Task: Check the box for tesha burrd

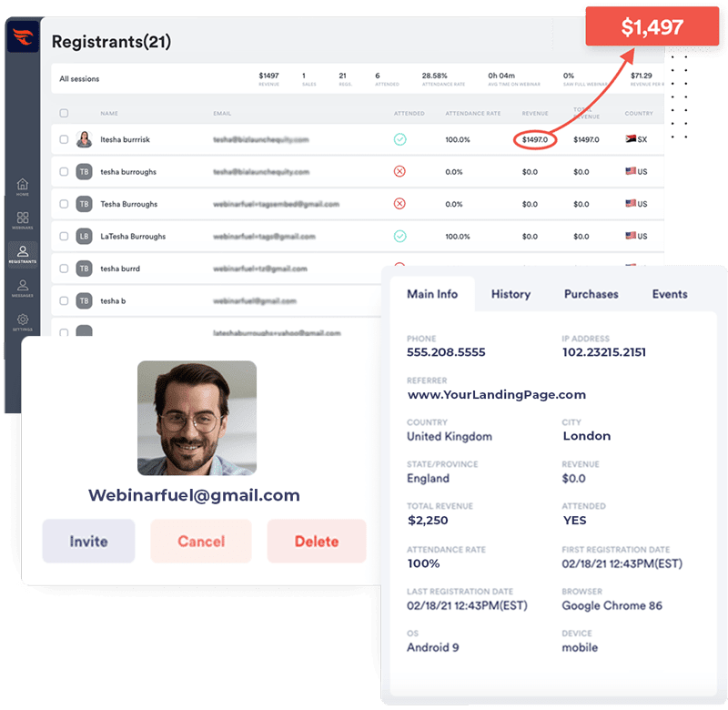Action: (64, 269)
